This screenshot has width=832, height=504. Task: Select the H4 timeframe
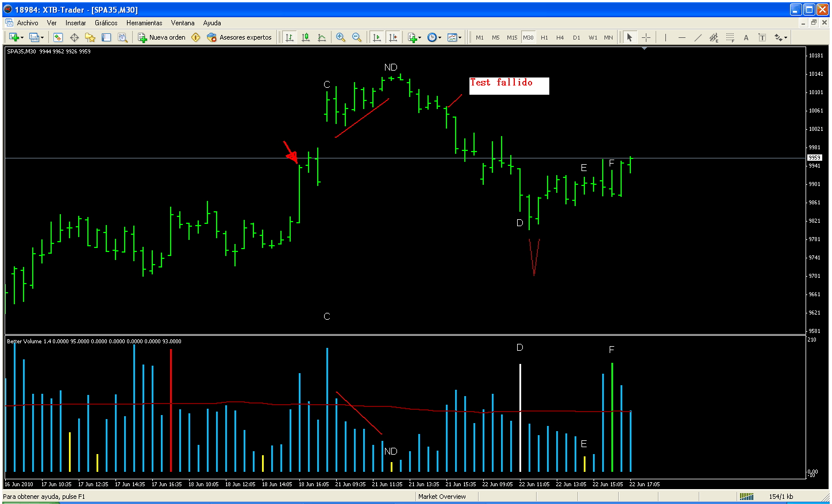coord(560,37)
